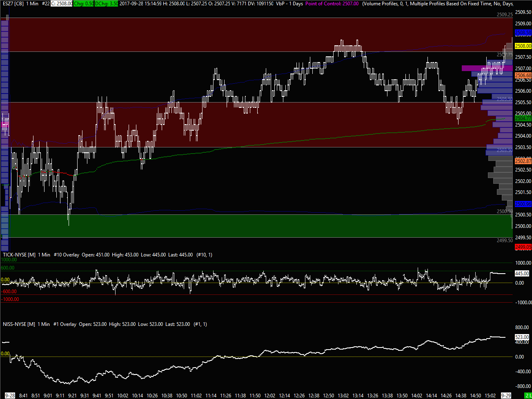Image resolution: width=532 pixels, height=399 pixels.
Task: Click the yellow 2508.00 last price marker
Action: [x=523, y=46]
